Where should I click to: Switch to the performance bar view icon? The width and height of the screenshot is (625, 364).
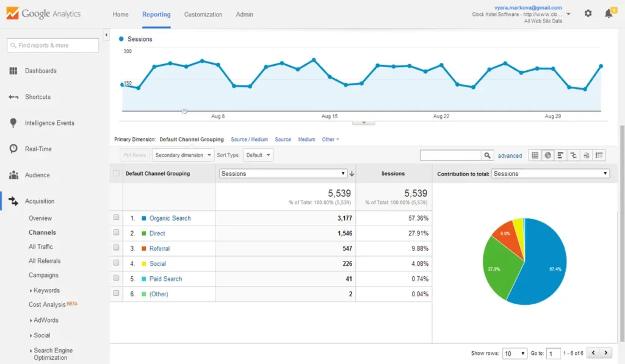coord(560,155)
